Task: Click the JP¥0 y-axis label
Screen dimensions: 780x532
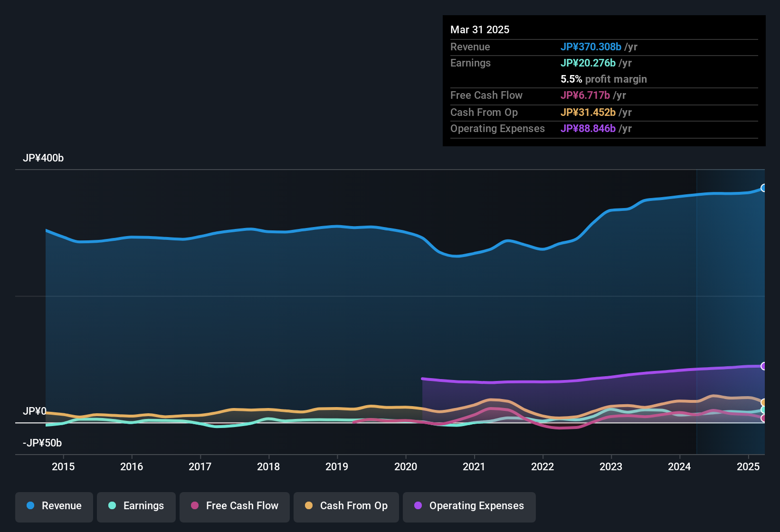Action: [35, 411]
